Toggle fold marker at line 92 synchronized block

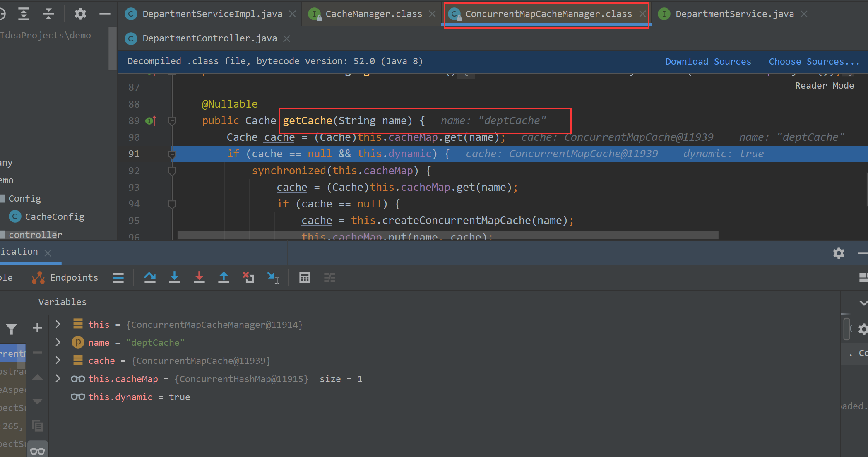tap(172, 171)
